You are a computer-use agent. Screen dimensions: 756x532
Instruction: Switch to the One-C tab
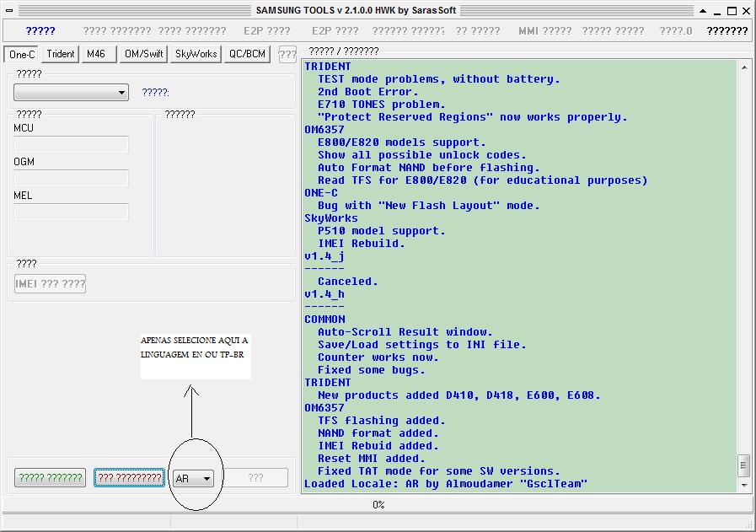[22, 54]
